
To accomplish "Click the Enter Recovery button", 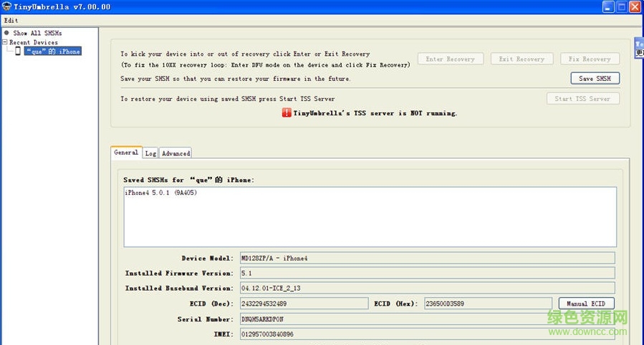I will pyautogui.click(x=450, y=59).
